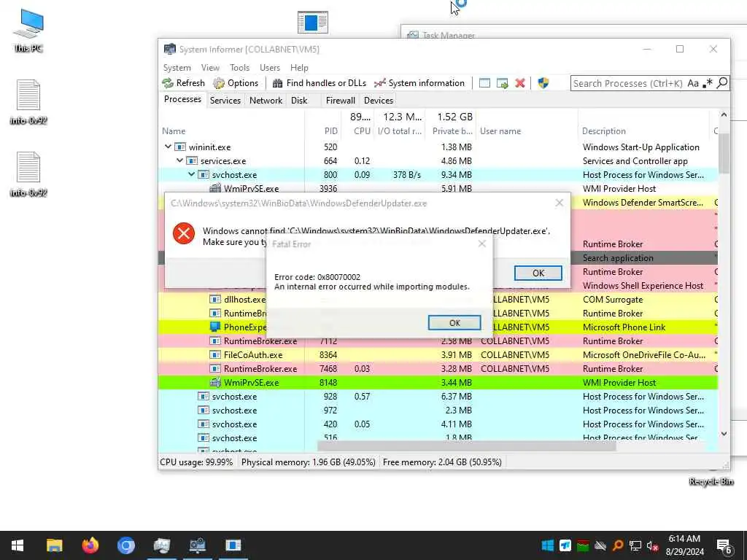Click the red X terminate window icon
The height and width of the screenshot is (560, 747).
click(519, 83)
